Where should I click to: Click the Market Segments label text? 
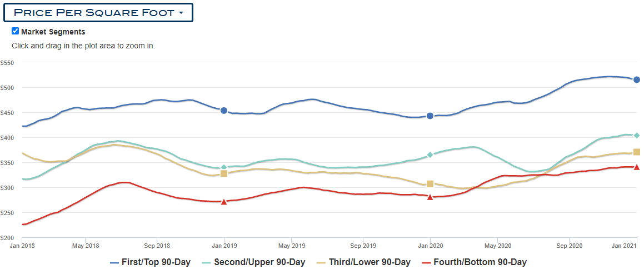[53, 32]
